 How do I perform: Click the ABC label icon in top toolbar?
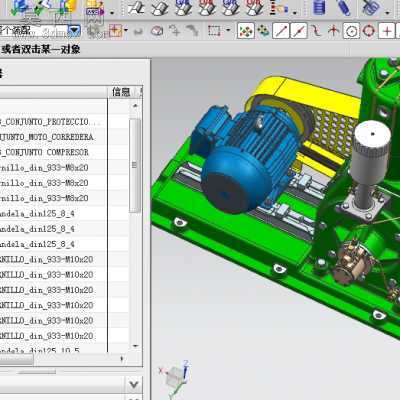(x=94, y=8)
